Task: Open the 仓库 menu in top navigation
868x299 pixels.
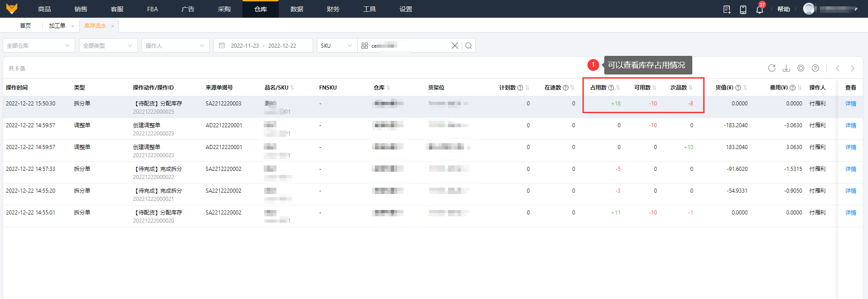Action: pos(261,9)
